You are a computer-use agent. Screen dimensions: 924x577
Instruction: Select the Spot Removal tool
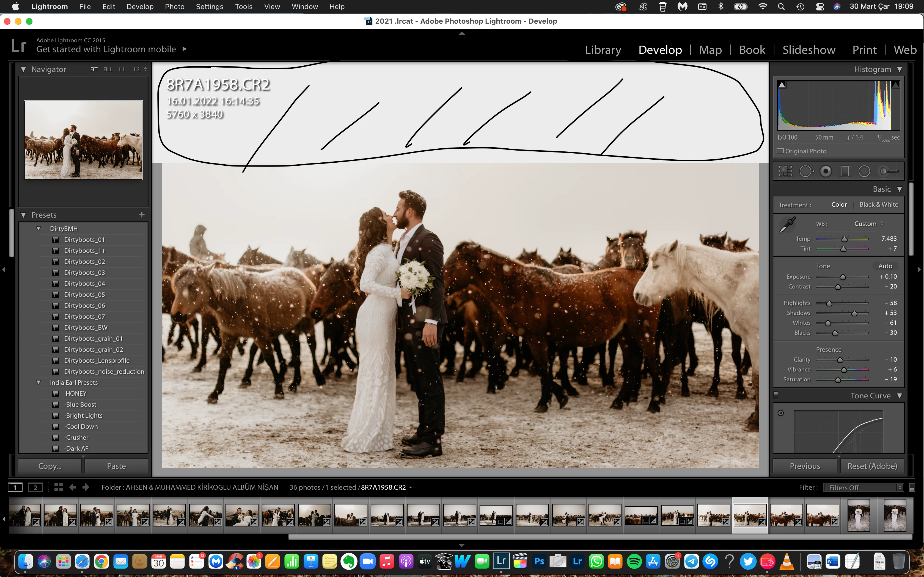point(806,171)
